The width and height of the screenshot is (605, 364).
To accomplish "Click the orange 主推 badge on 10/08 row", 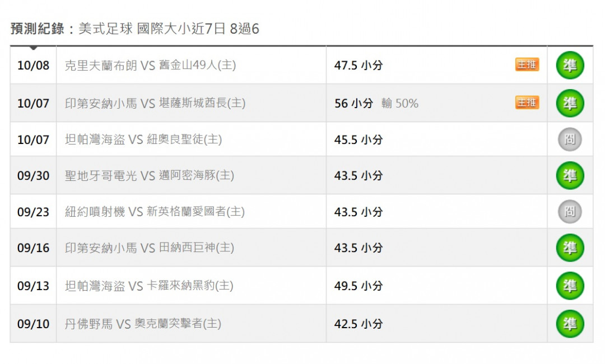I will [527, 64].
